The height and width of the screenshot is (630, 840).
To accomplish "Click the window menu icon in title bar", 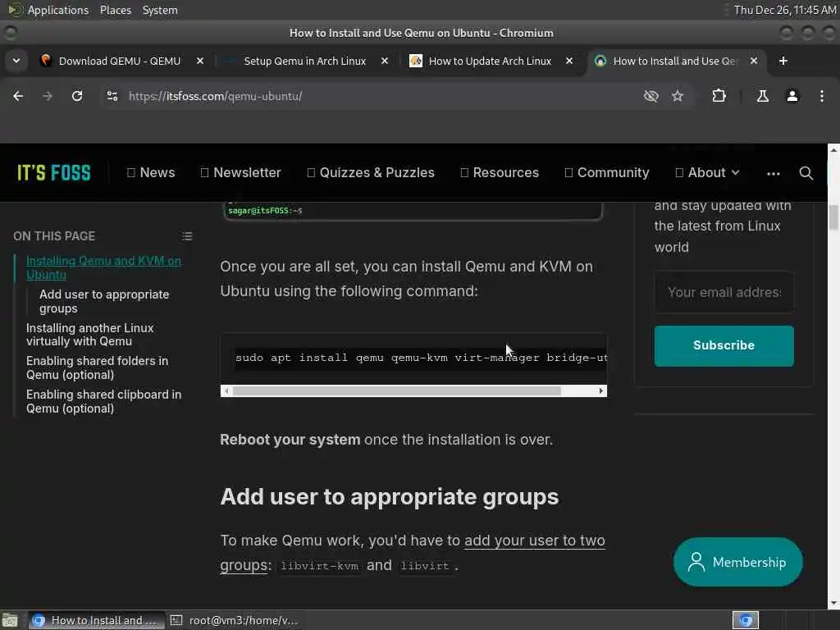I will [x=10, y=33].
